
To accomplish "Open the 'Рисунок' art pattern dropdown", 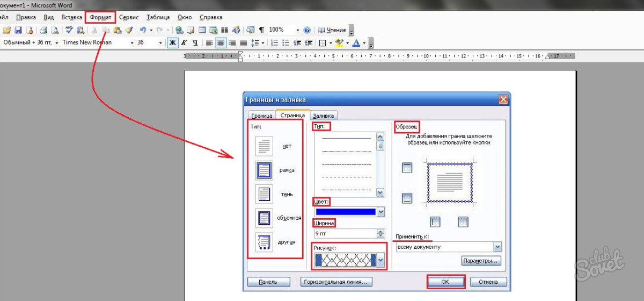I will (381, 261).
